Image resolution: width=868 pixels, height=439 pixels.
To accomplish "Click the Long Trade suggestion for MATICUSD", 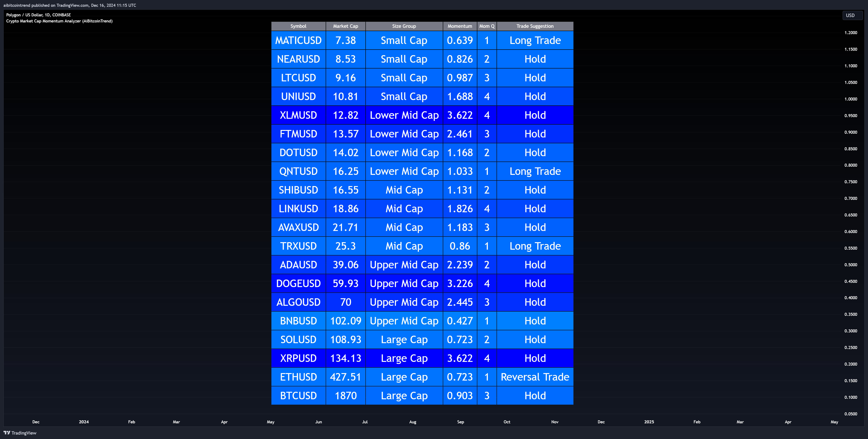I will pos(535,40).
